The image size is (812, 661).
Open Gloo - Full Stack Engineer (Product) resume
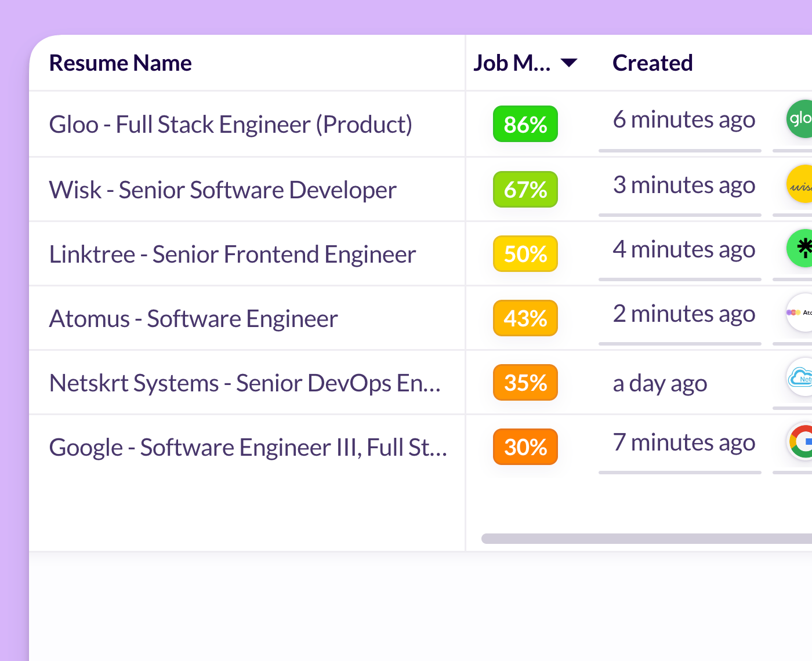click(231, 124)
